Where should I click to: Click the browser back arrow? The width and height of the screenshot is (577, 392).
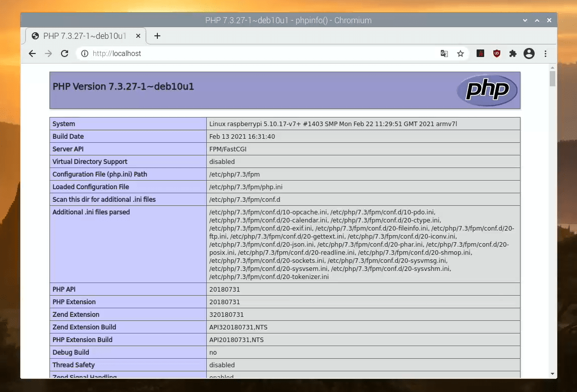click(32, 53)
